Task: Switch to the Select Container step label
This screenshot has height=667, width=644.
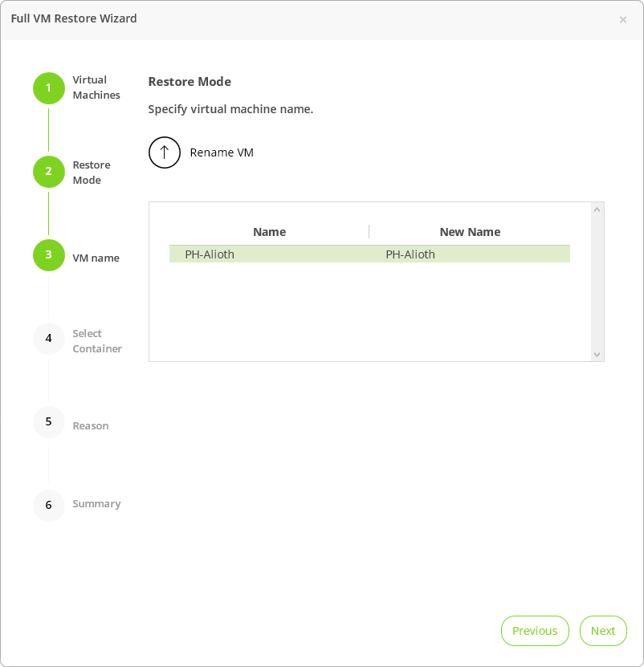Action: tap(97, 341)
